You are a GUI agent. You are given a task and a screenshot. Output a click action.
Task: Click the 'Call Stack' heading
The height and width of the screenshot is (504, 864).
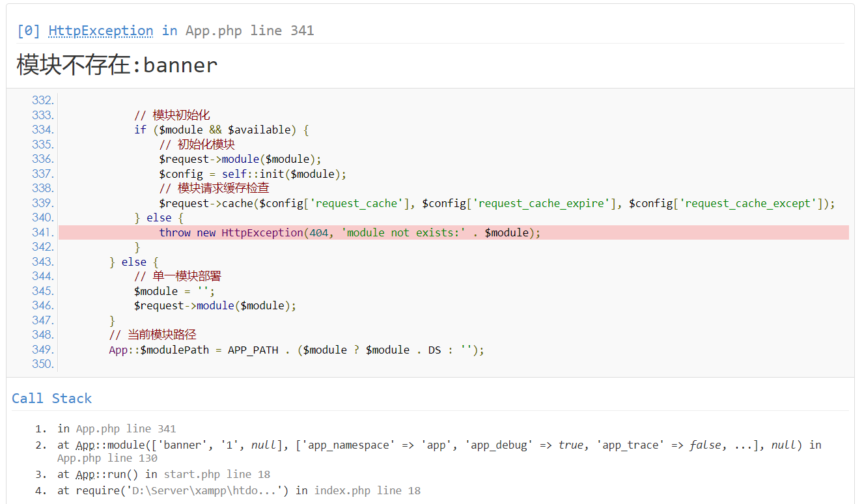point(52,399)
